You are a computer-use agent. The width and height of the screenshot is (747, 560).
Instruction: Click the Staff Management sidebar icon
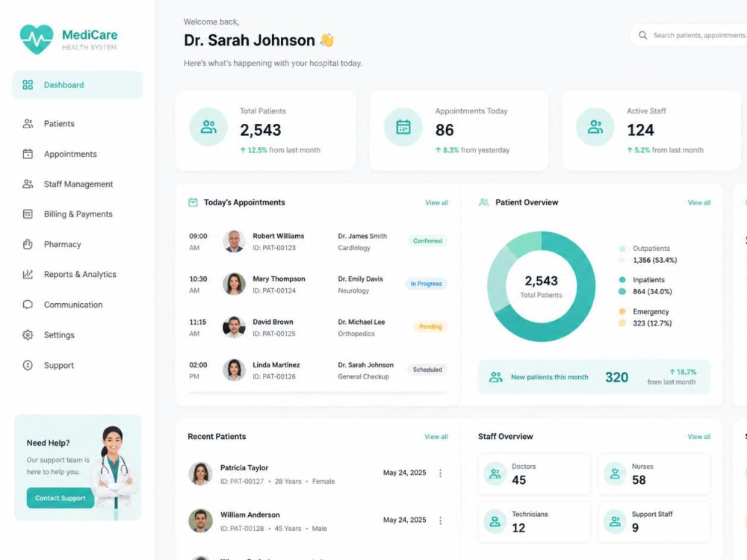pyautogui.click(x=28, y=184)
